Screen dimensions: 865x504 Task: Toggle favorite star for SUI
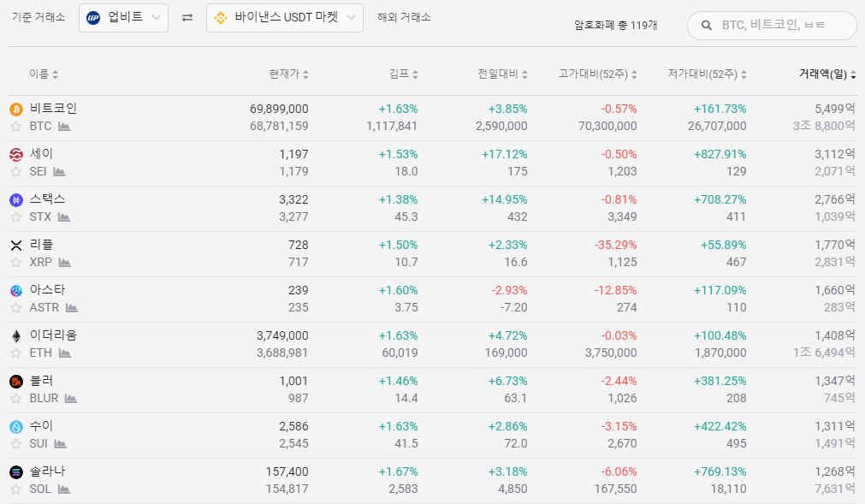pos(16,444)
